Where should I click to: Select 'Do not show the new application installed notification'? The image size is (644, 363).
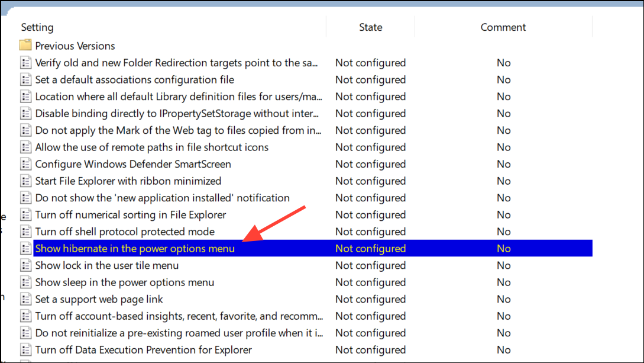pos(162,197)
